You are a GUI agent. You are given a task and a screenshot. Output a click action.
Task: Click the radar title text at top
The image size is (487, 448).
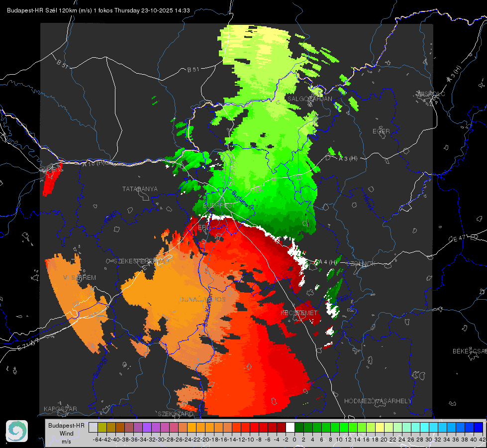pos(98,10)
